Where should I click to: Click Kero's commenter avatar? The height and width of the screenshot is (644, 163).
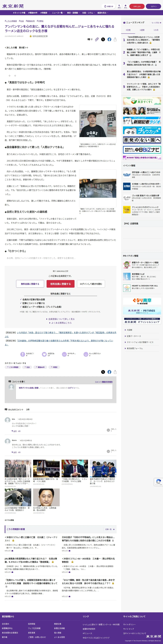(x=7, y=441)
